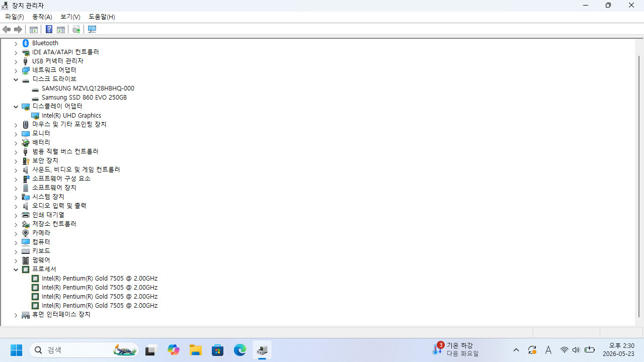Image resolution: width=644 pixels, height=362 pixels.
Task: Open the 파일(F) menu
Action: point(15,17)
